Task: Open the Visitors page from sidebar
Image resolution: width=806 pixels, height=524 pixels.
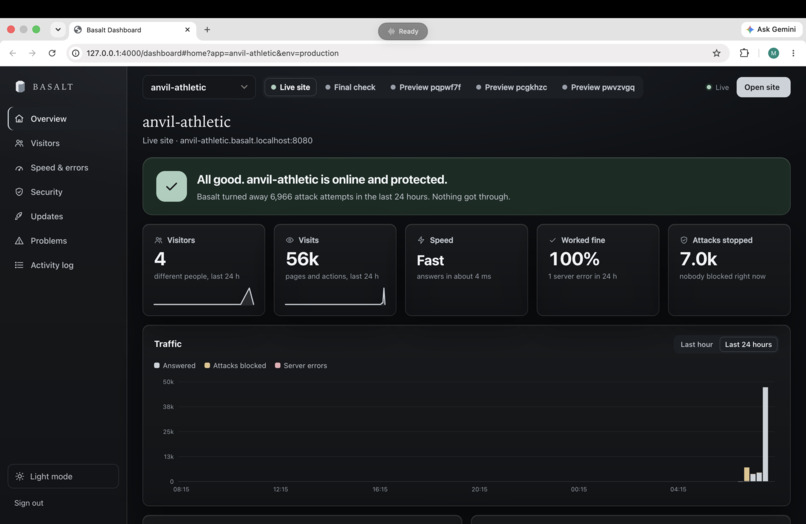Action: [63, 143]
